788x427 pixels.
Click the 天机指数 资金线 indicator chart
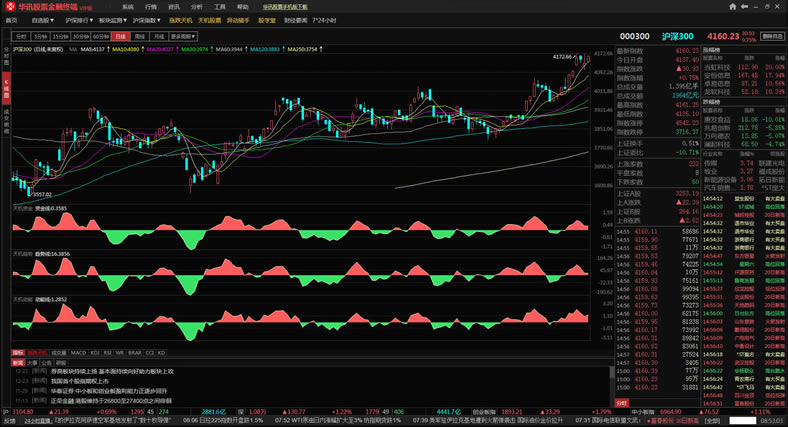pyautogui.click(x=300, y=230)
